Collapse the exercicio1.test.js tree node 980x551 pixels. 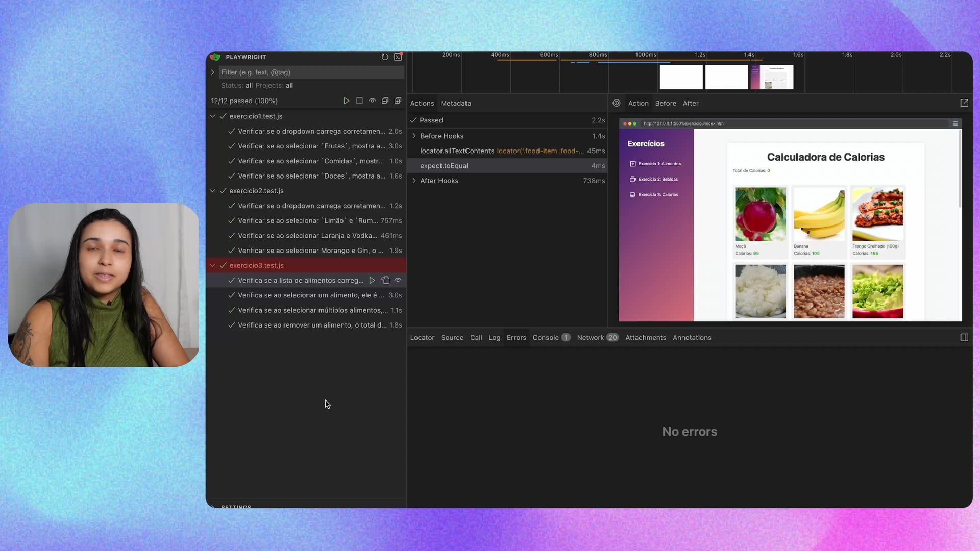point(213,116)
